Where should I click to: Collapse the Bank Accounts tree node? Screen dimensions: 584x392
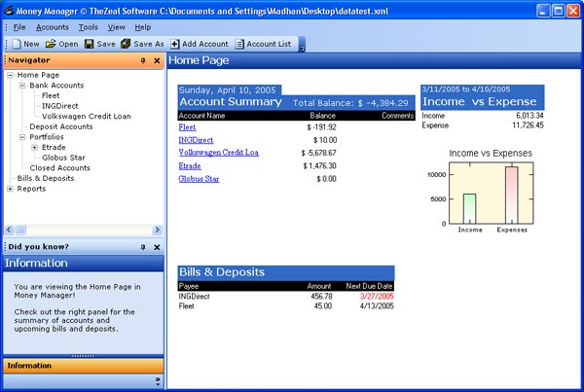(21, 86)
